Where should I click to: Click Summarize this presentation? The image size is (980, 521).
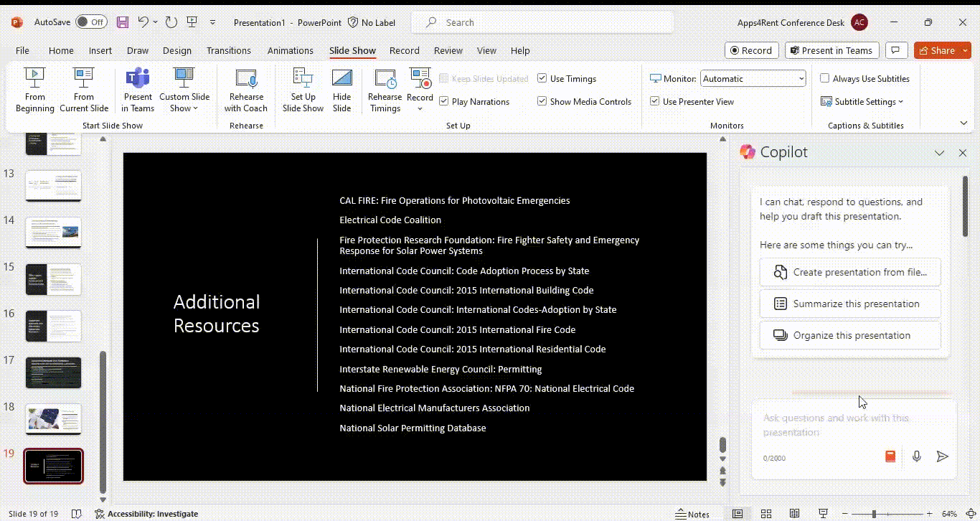point(850,304)
